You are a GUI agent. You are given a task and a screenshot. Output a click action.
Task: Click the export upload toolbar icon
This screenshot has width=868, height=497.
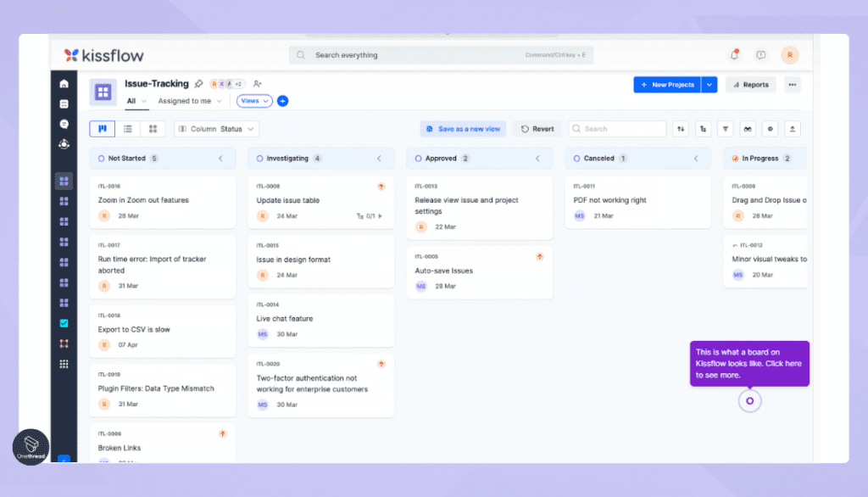pyautogui.click(x=793, y=129)
